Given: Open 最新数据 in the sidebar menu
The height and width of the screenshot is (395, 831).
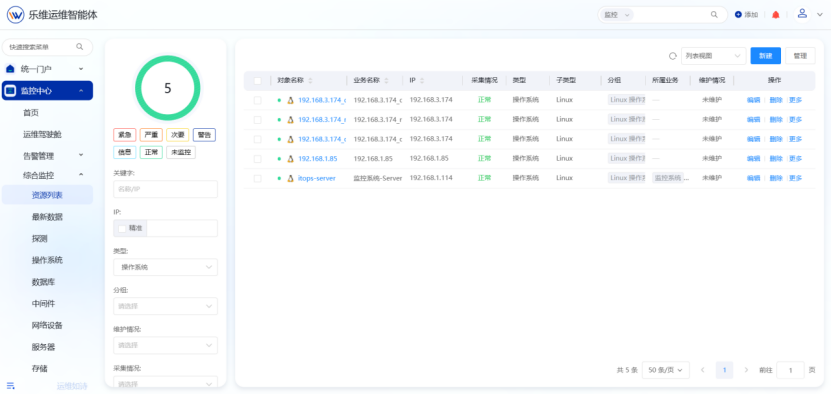Looking at the screenshot, I should point(47,217).
